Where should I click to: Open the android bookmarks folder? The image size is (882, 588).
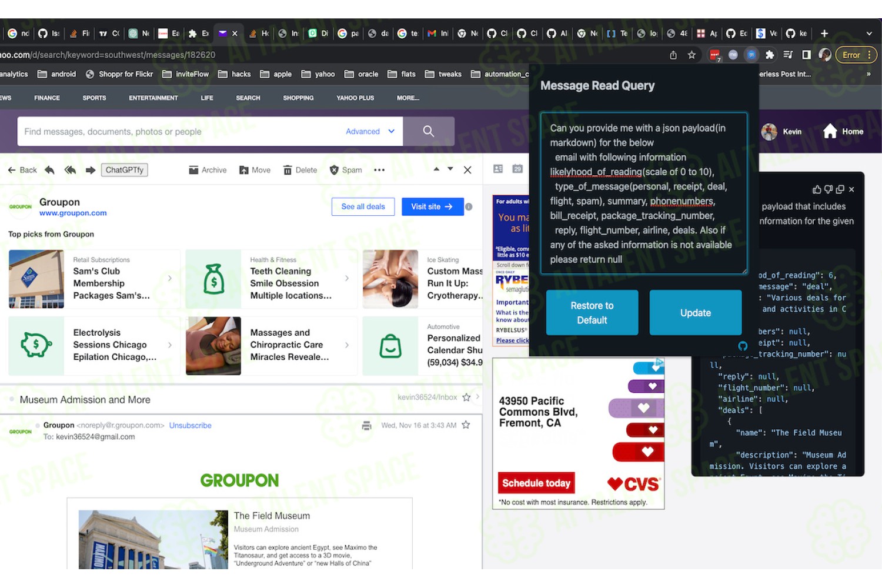(57, 74)
